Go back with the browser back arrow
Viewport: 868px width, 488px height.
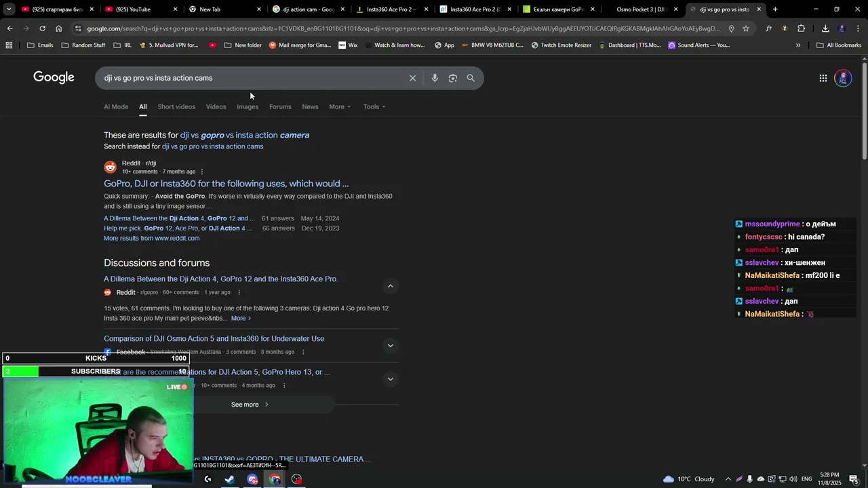pyautogui.click(x=9, y=28)
